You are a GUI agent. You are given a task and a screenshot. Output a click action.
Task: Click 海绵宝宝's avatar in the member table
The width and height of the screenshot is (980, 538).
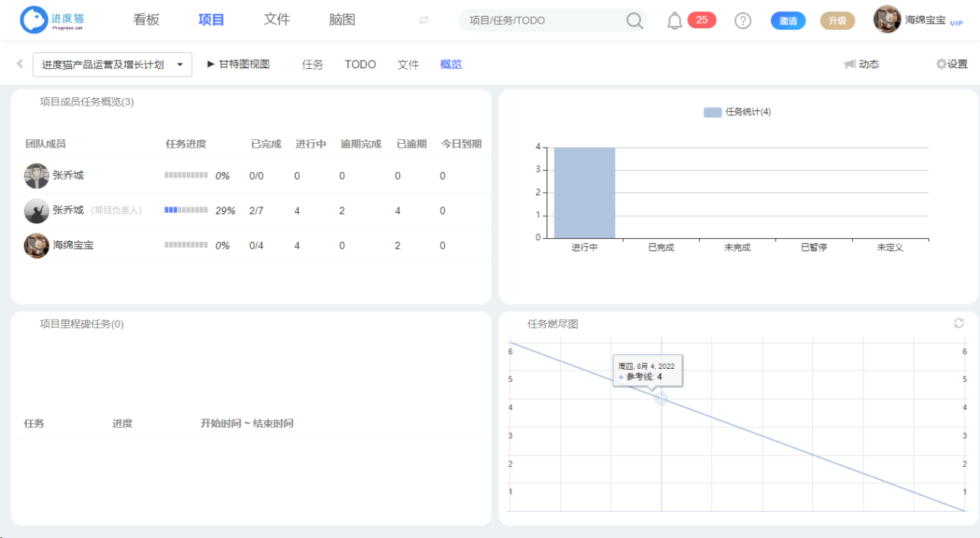click(37, 246)
